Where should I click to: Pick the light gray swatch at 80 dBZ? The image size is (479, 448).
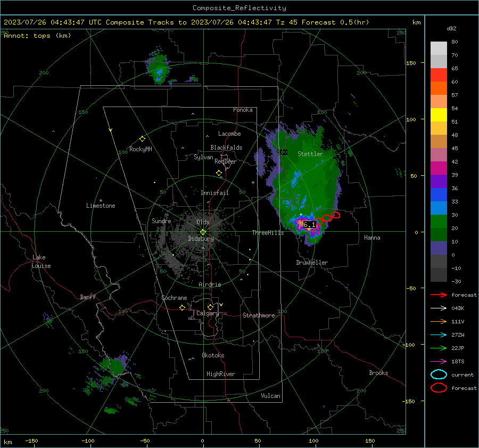click(439, 48)
